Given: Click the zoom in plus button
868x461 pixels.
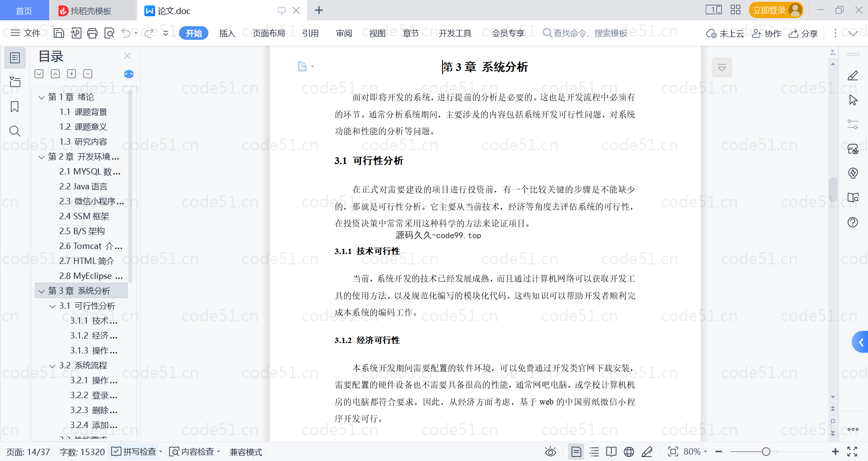Looking at the screenshot, I should click(835, 452).
